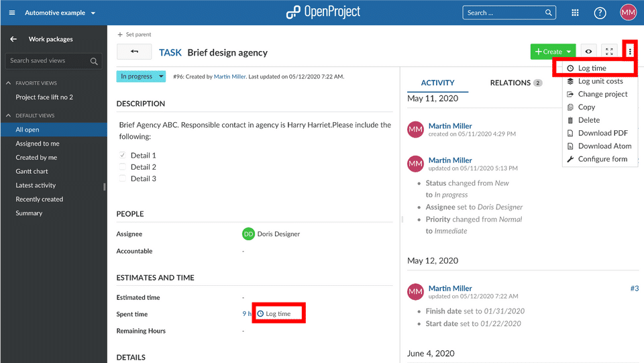
Task: Click the Brief design agency title
Action: click(x=227, y=52)
